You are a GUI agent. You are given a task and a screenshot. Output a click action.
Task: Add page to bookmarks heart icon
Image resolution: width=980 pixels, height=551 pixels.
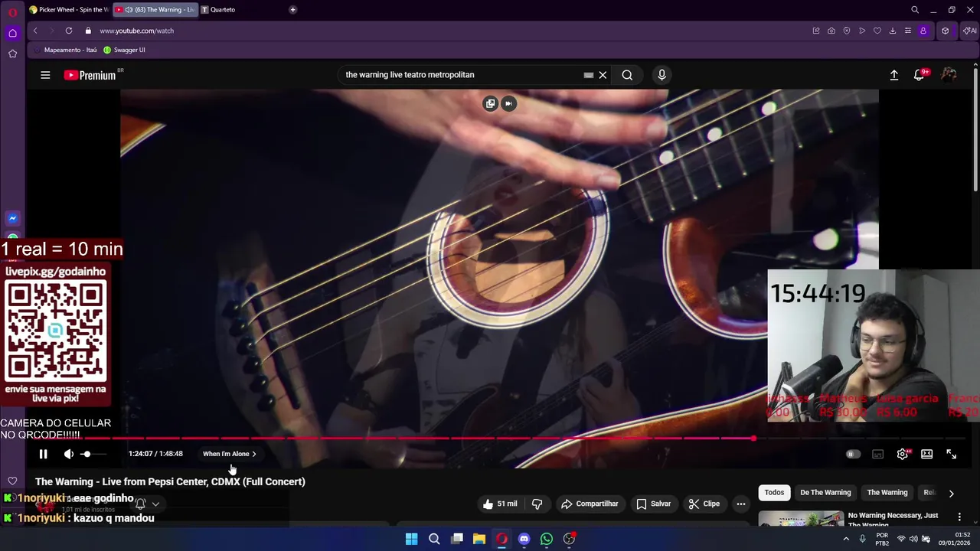click(x=877, y=31)
